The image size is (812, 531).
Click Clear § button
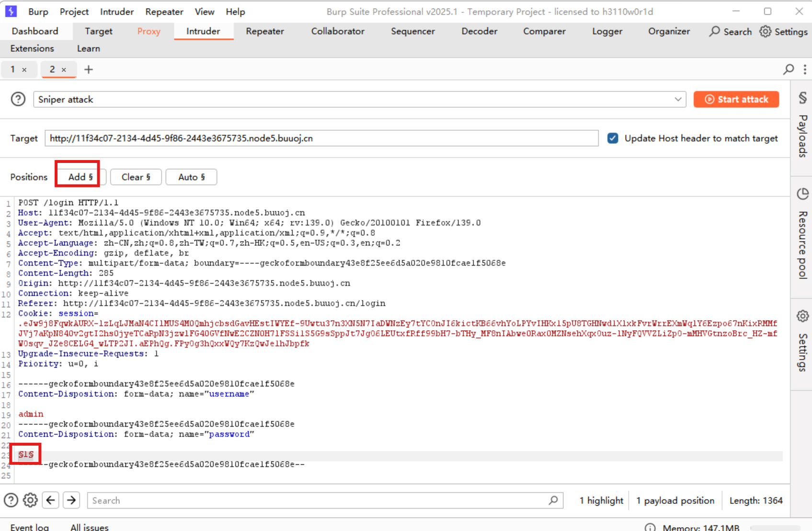pyautogui.click(x=136, y=177)
